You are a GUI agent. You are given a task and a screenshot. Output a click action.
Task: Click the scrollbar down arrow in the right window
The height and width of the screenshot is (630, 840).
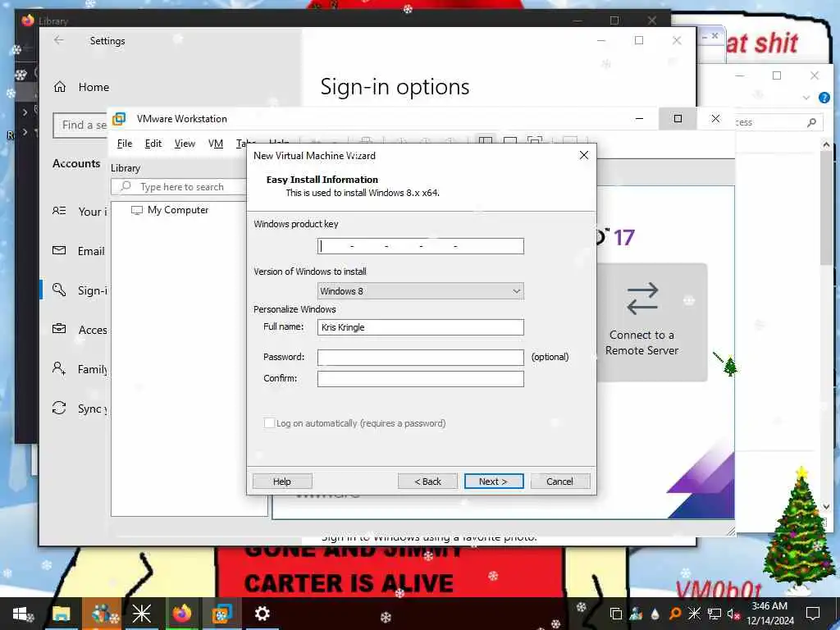(826, 506)
